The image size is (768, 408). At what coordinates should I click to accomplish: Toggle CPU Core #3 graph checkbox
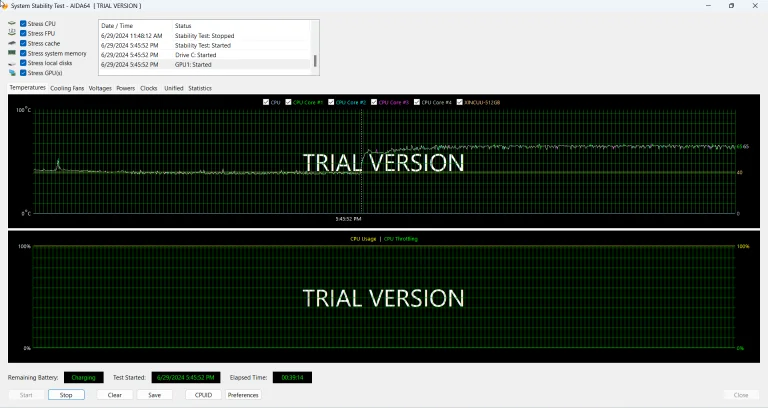(x=374, y=102)
